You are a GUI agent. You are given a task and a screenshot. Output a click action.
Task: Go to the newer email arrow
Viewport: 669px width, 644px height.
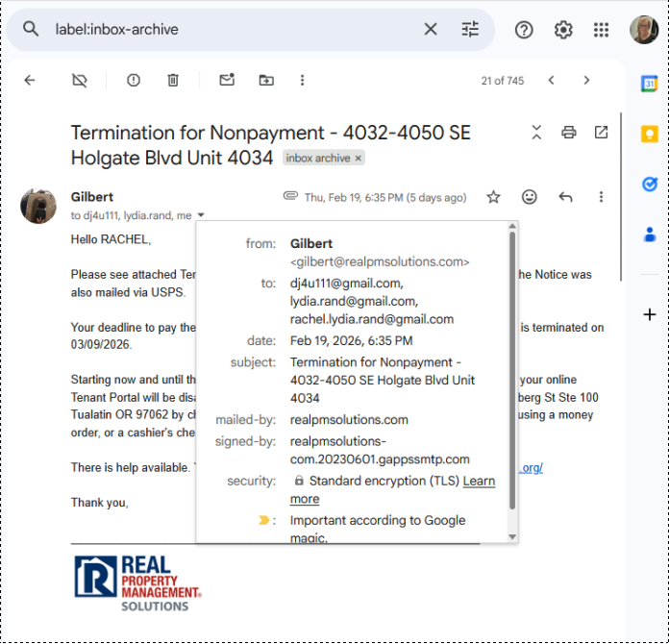tap(552, 81)
